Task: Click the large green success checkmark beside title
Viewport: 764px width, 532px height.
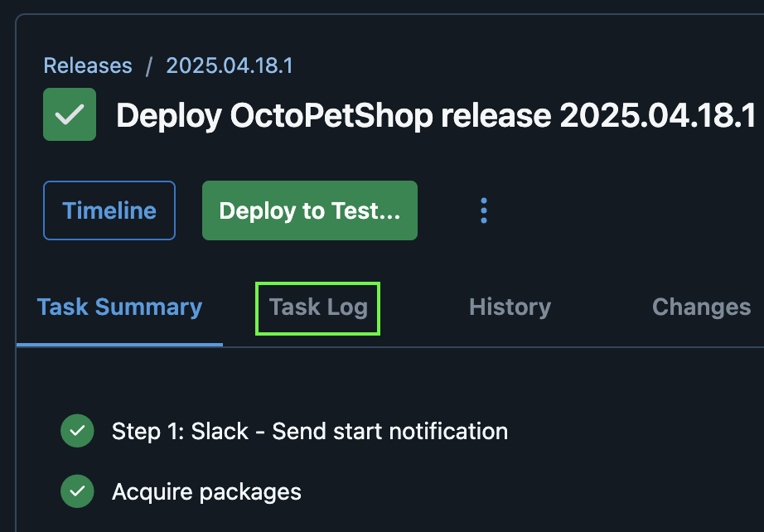Action: point(70,114)
